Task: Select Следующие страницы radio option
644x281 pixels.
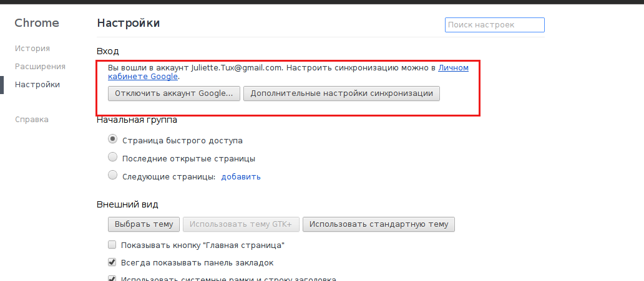Action: [112, 176]
